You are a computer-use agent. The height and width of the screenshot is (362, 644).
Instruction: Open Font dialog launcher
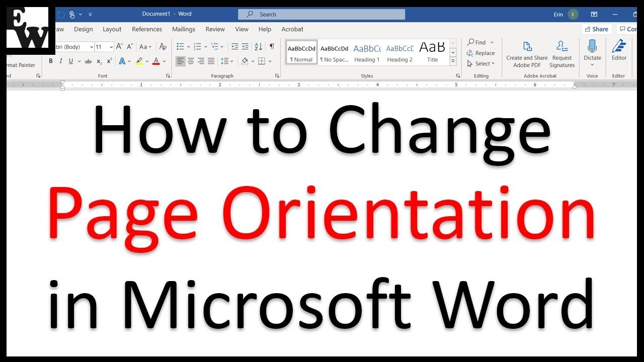point(168,76)
